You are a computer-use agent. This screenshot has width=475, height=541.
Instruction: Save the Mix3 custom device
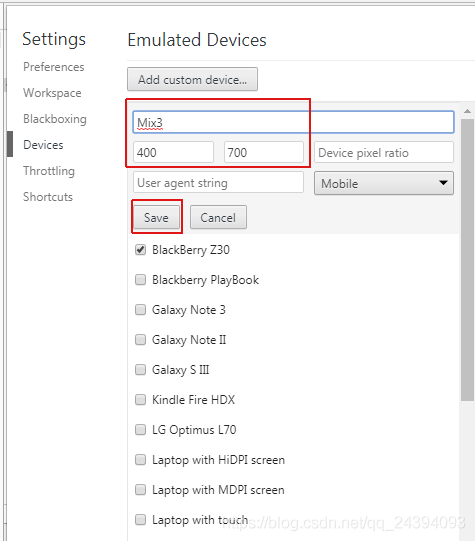156,217
